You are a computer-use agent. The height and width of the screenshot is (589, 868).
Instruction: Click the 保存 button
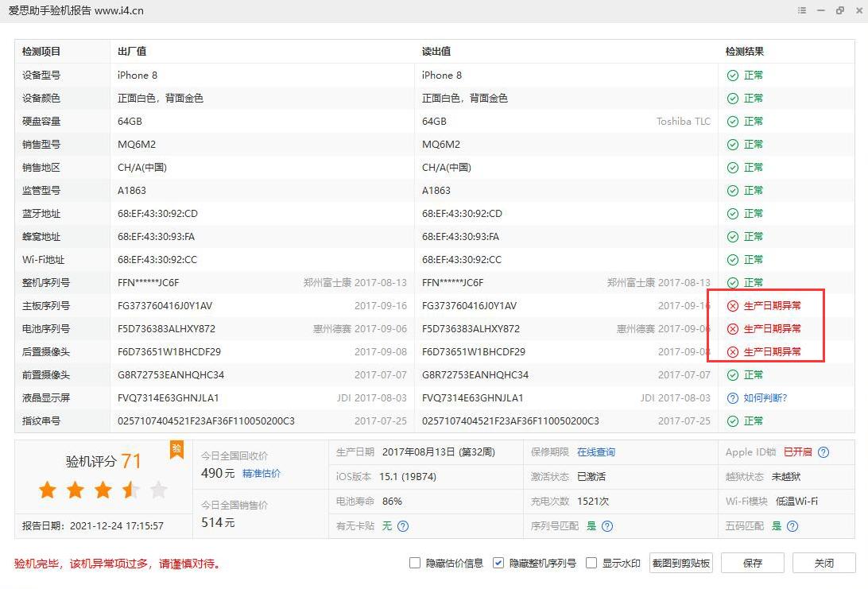pyautogui.click(x=751, y=562)
